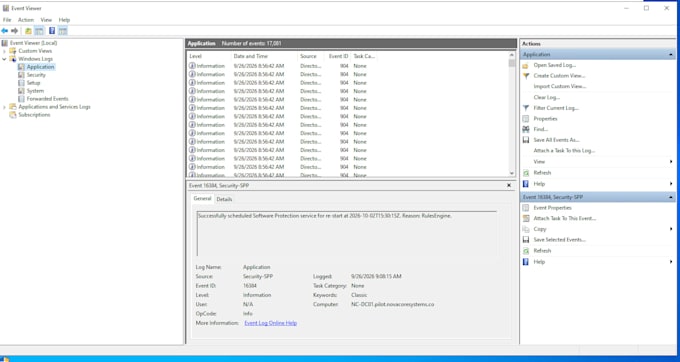The height and width of the screenshot is (362, 680).
Task: Click the Save Selected Events disk icon
Action: coord(526,240)
